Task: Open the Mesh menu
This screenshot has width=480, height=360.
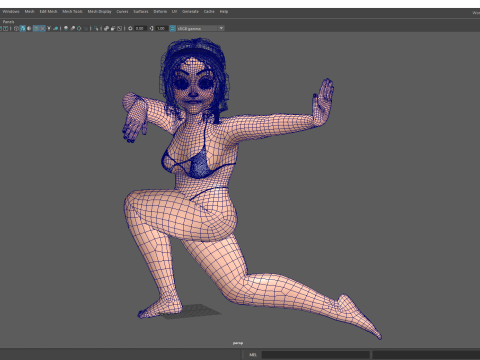Action: click(29, 12)
